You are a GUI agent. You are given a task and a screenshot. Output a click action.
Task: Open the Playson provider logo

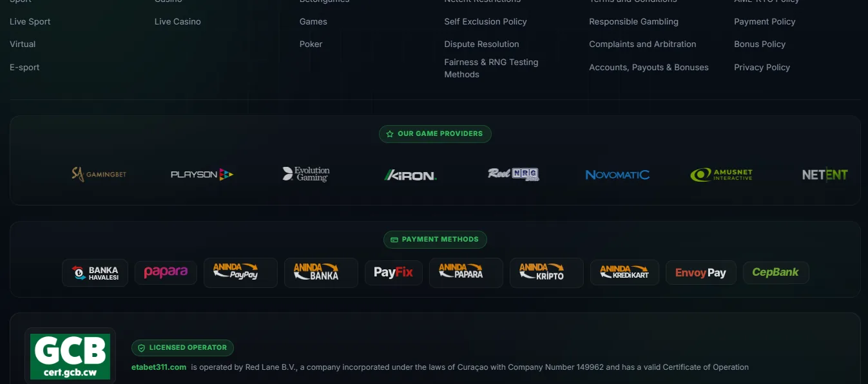click(x=202, y=174)
